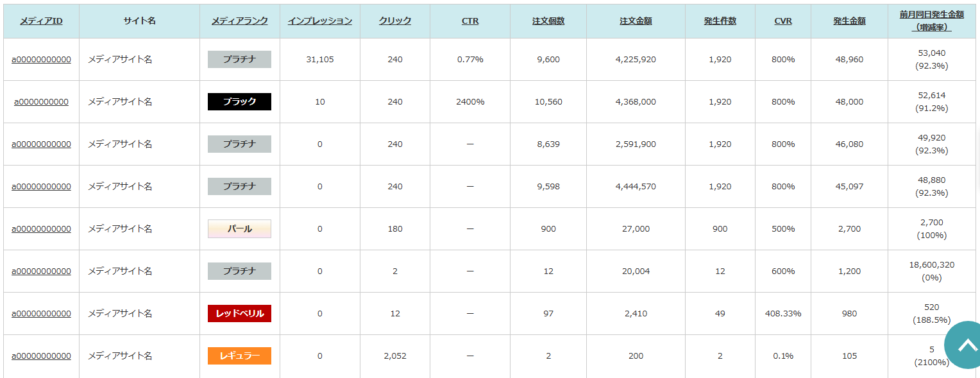Image resolution: width=980 pixels, height=378 pixels.
Task: Click the 前月同日発生金額 column header
Action: click(x=931, y=15)
